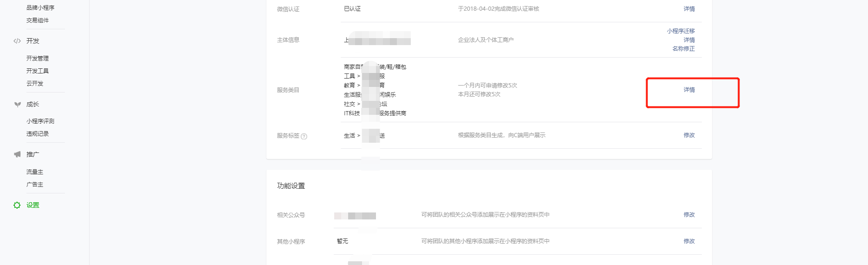Click 修改 for the 服务标签 row

click(689, 135)
